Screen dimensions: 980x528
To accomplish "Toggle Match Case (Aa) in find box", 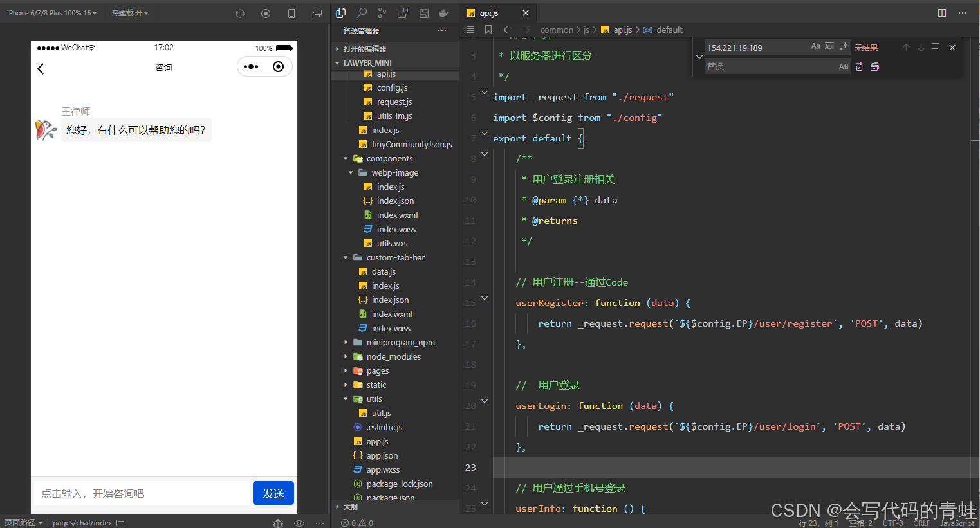I will point(815,47).
